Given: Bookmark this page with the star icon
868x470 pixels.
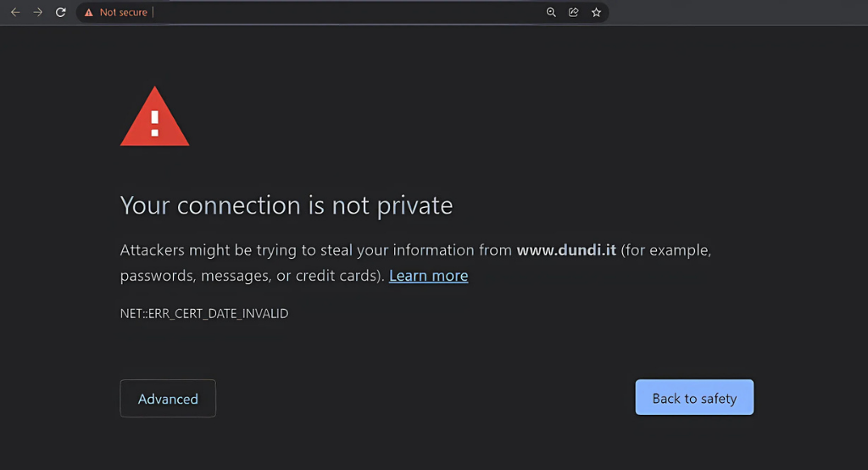Looking at the screenshot, I should point(596,13).
